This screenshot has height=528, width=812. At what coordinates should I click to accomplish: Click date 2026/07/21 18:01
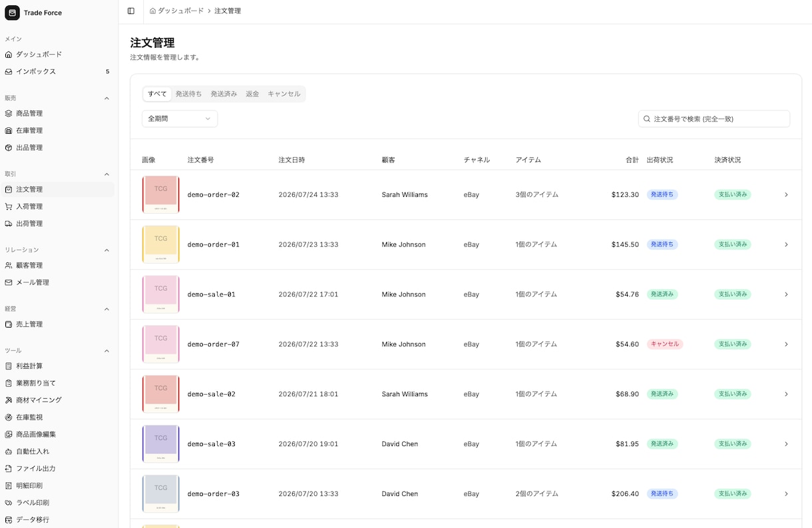pos(308,394)
